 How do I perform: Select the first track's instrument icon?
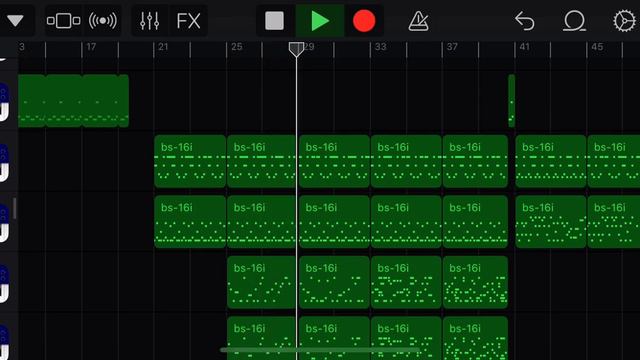coord(4,102)
